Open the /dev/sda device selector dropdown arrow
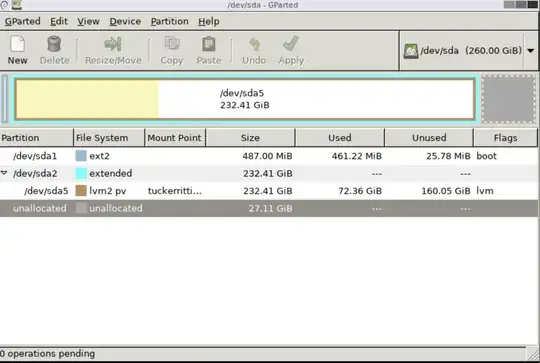Screen dimensions: 540x363 531,51
